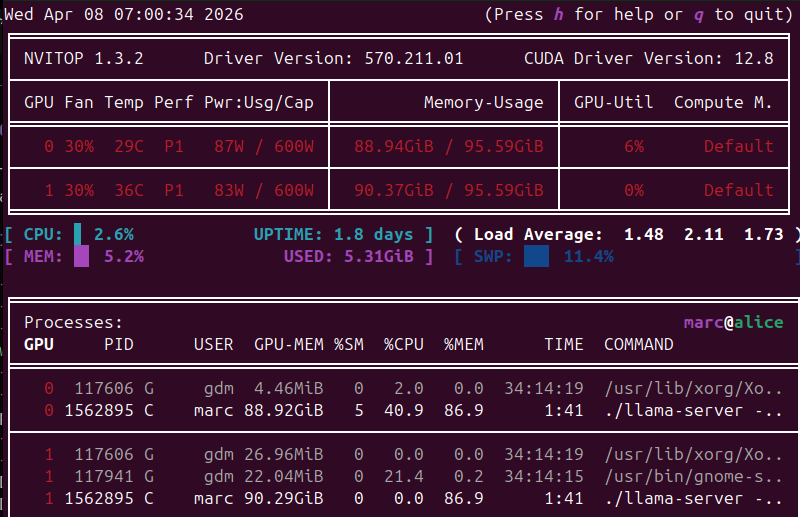Click the '40.9' CPU percentage value
The width and height of the screenshot is (800, 517).
tap(404, 410)
